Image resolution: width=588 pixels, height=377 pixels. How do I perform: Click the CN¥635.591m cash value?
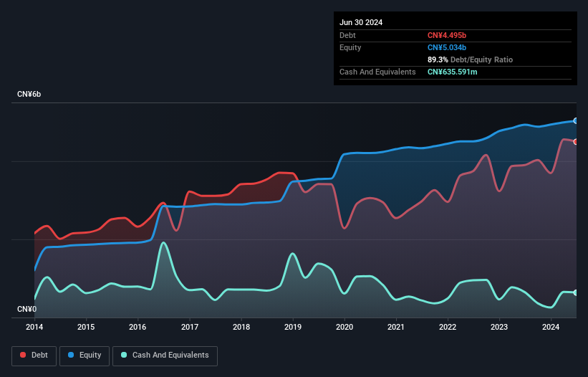tap(452, 72)
